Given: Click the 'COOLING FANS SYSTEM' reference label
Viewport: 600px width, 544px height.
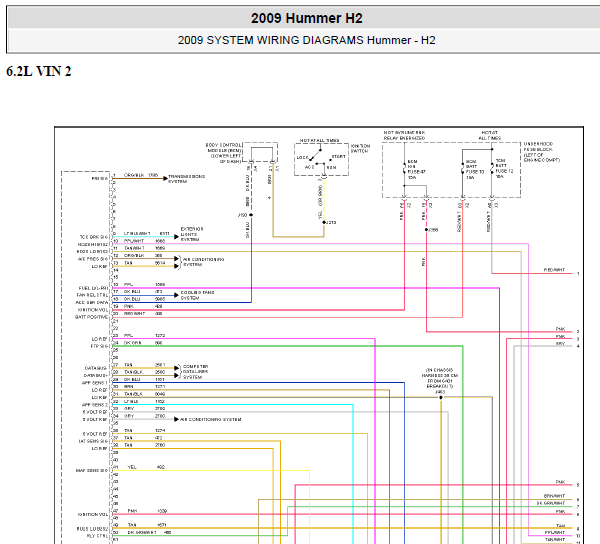Looking at the screenshot, I should [x=197, y=295].
